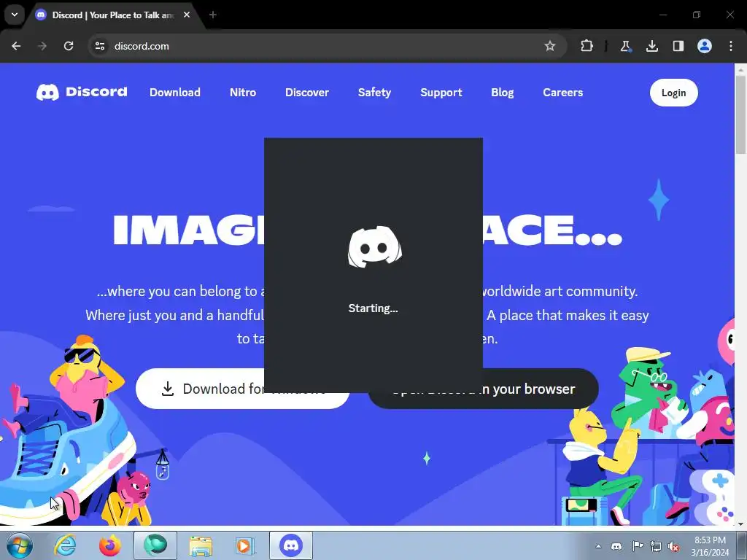The height and width of the screenshot is (560, 747).
Task: Open the network tray icon
Action: [656, 546]
